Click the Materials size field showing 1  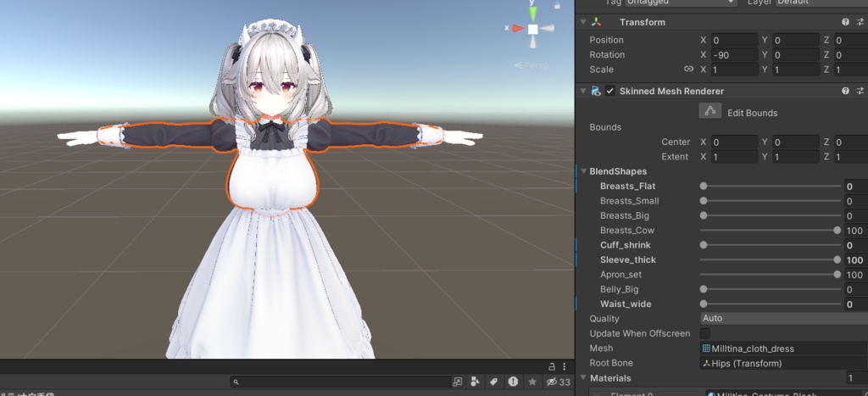[856, 378]
